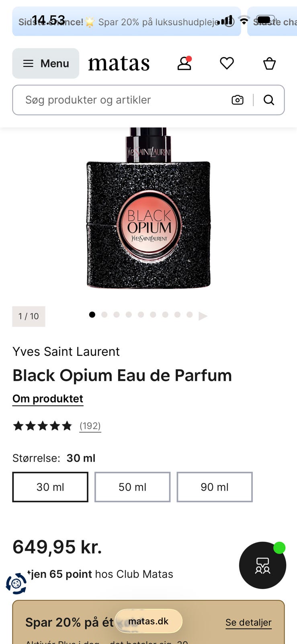Screen dimensions: 297x644
Task: Open the favorites heart icon
Action: coord(227,63)
